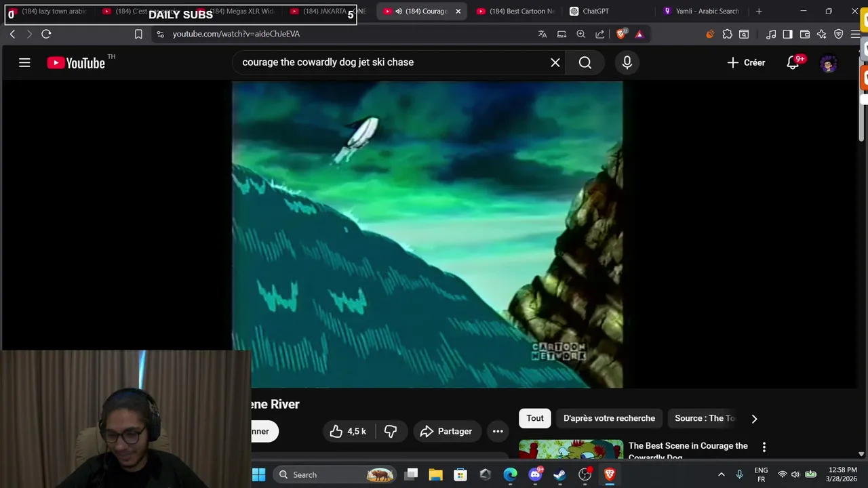This screenshot has width=868, height=488.
Task: Open Steam from taskbar
Action: tap(559, 475)
